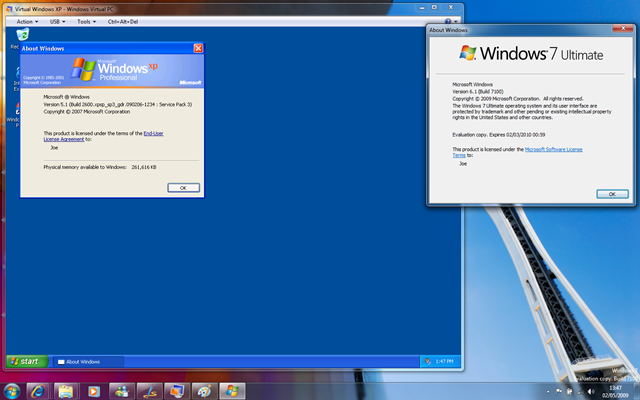Select the About Windows XP taskbar button

(x=89, y=362)
